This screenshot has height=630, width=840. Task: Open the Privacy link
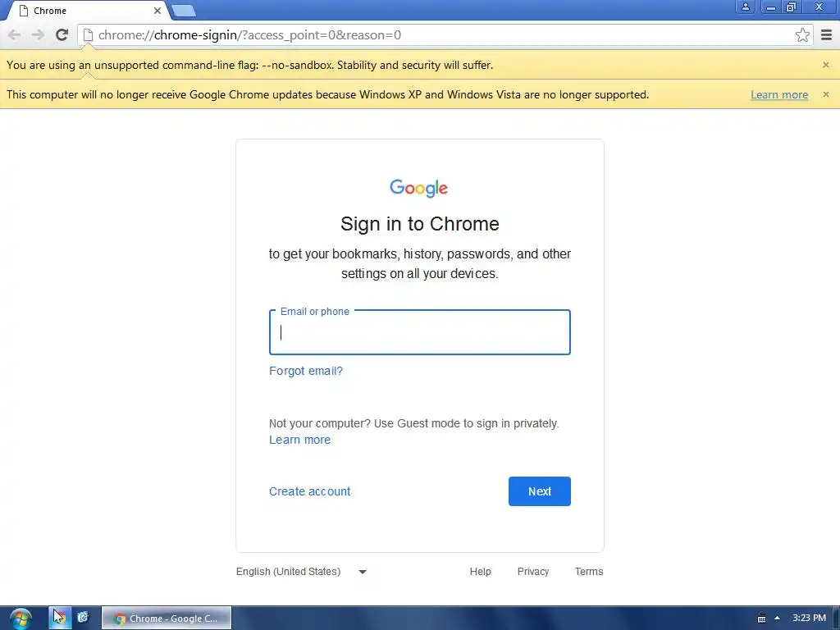533,572
